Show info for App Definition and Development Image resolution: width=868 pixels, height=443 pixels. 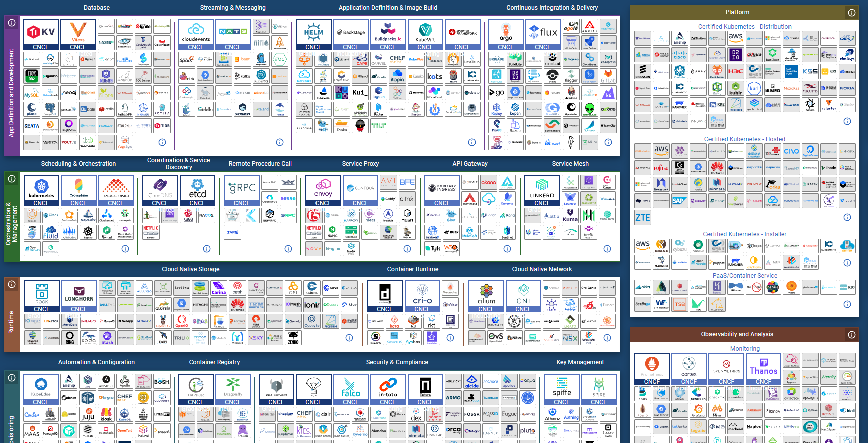[x=12, y=23]
